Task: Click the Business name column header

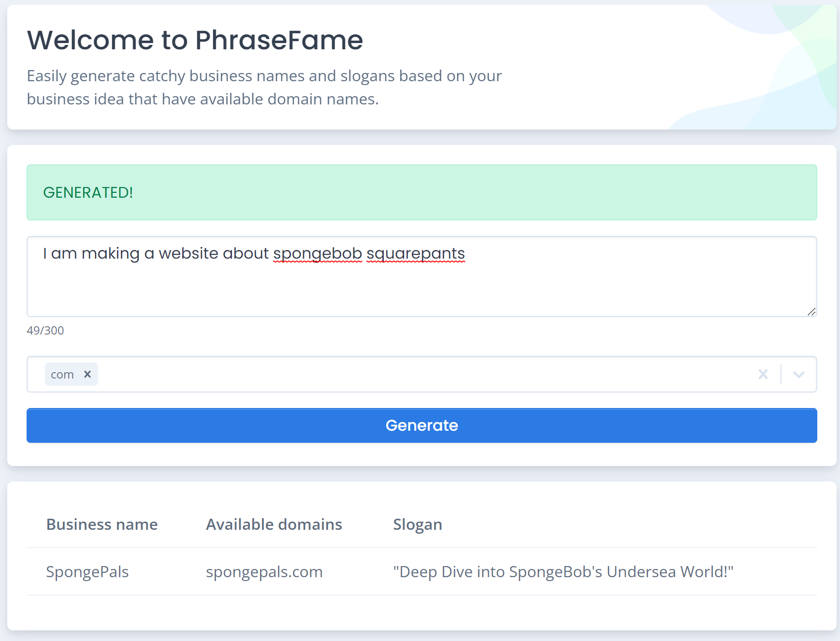Action: [x=102, y=524]
